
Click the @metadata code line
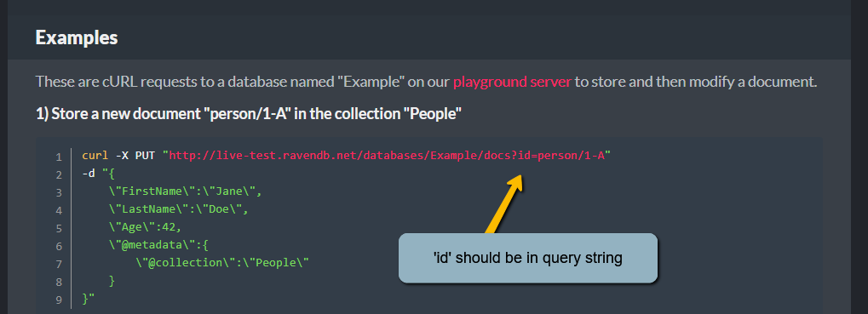(x=158, y=245)
